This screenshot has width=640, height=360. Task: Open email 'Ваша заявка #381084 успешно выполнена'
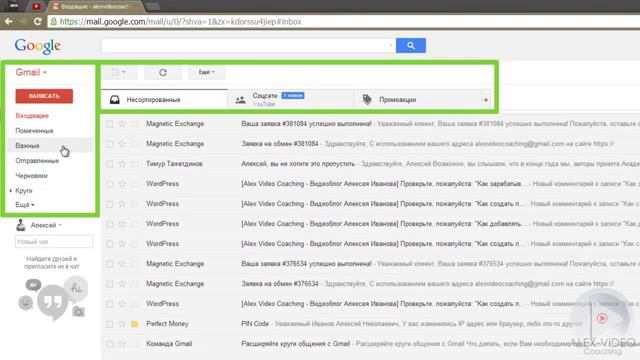tap(306, 124)
